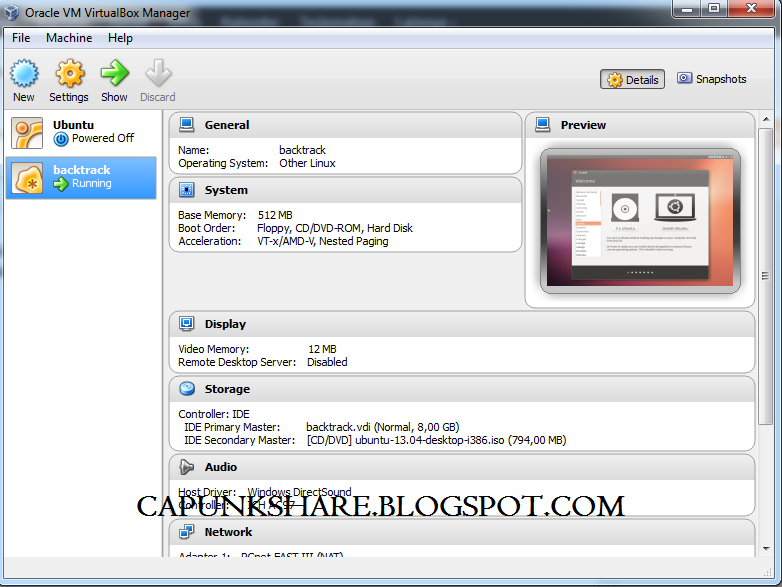Click the Storage section disk icon
782x587 pixels.
click(187, 389)
